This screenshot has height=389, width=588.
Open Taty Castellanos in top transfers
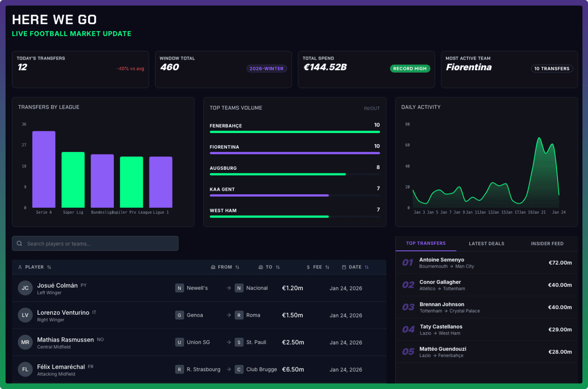click(x=487, y=330)
